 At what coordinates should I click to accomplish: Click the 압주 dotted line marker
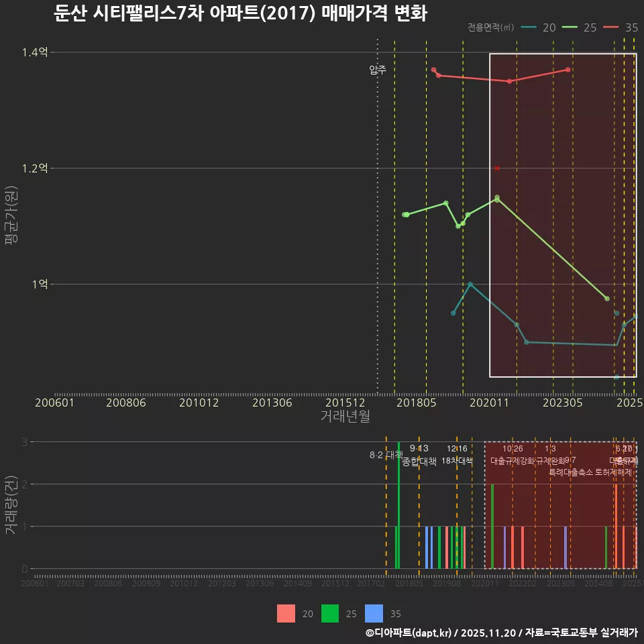click(x=376, y=68)
